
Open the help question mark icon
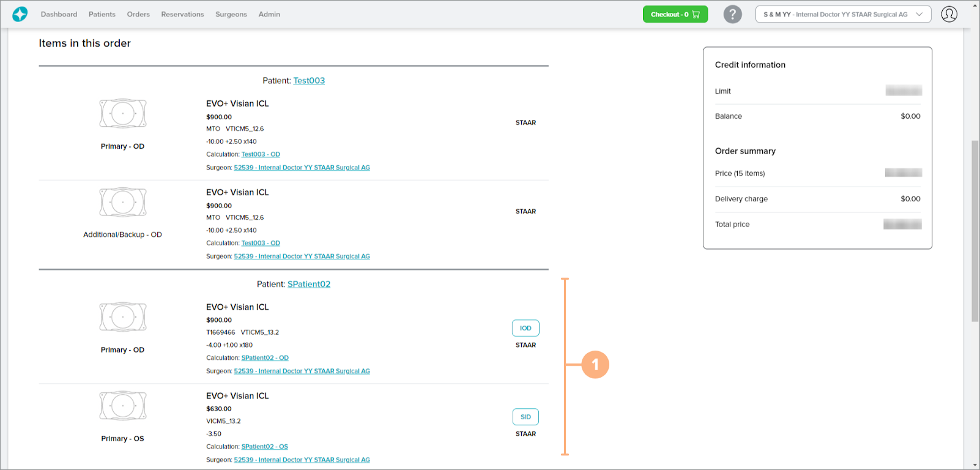732,14
